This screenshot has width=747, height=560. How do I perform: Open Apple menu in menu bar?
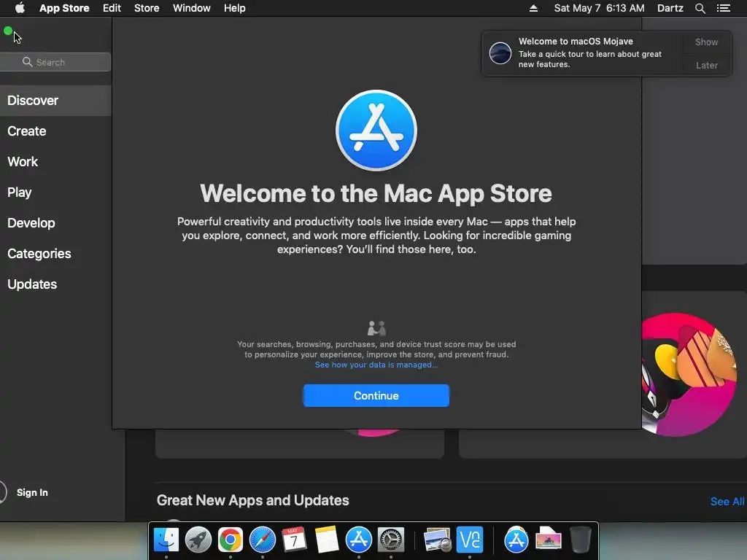tap(20, 8)
